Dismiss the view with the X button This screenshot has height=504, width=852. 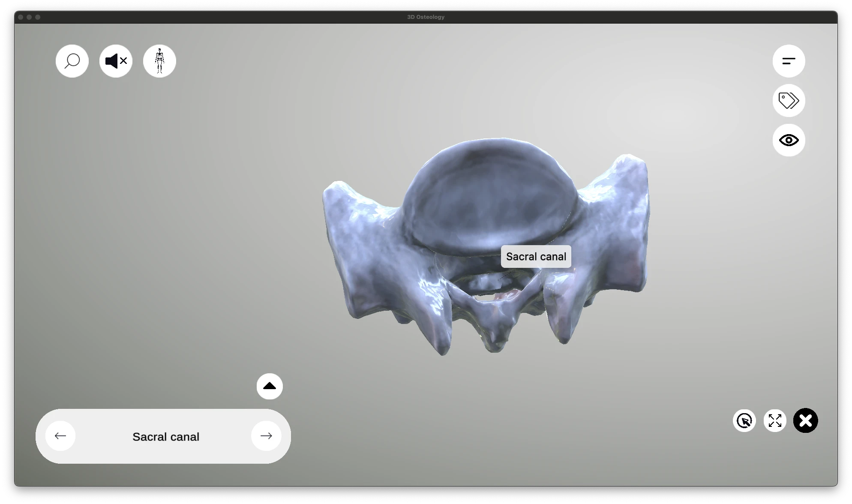805,420
